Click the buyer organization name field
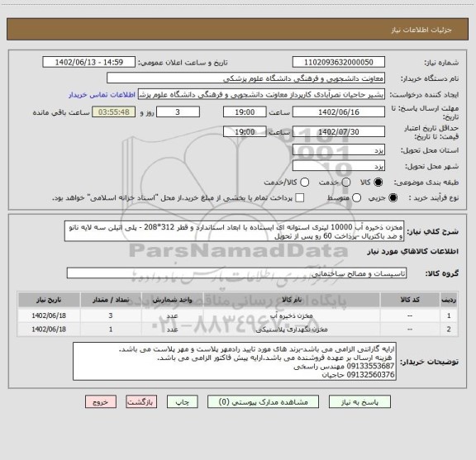This screenshot has width=476, height=460. click(x=246, y=78)
